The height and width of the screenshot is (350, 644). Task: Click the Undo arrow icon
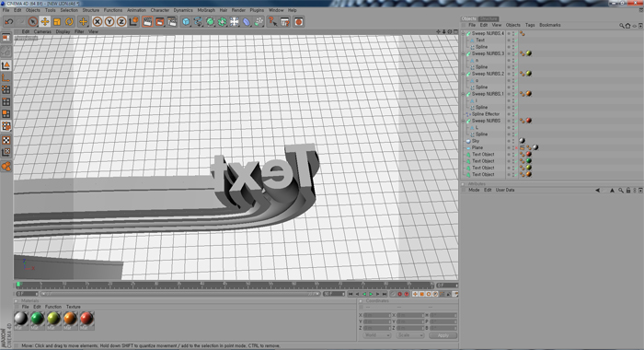pos(9,22)
